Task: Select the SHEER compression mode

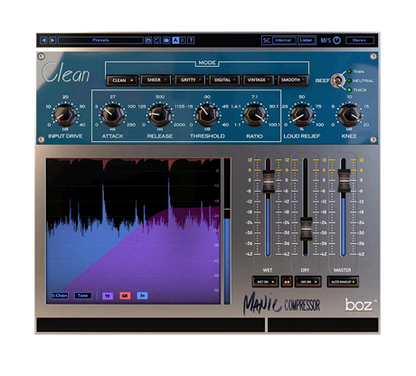Action: point(156,80)
